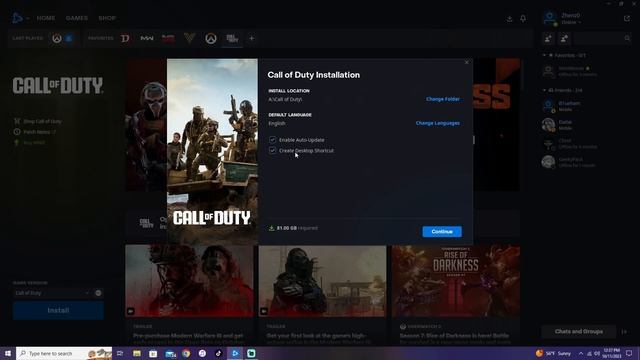Image resolution: width=640 pixels, height=360 pixels.
Task: Select the last friend in the list
Action: (x=586, y=162)
